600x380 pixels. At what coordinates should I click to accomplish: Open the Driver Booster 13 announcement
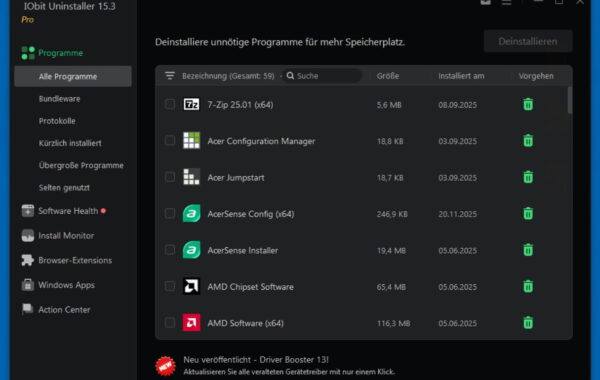pyautogui.click(x=256, y=360)
